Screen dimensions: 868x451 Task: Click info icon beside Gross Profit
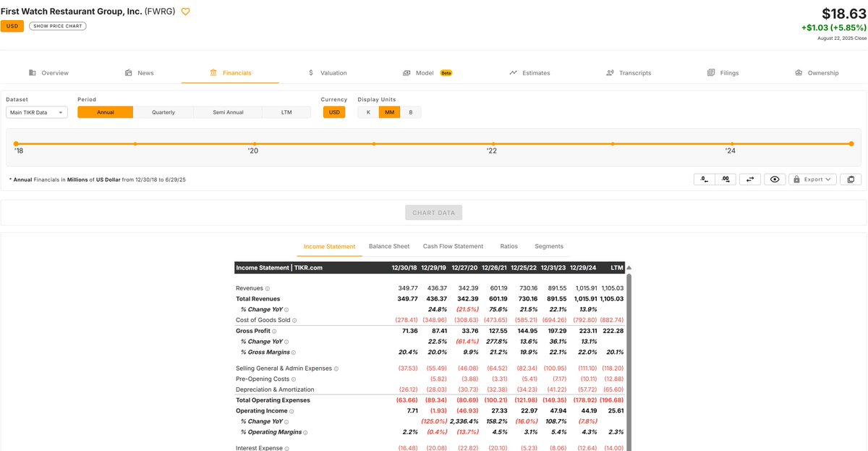click(x=274, y=331)
